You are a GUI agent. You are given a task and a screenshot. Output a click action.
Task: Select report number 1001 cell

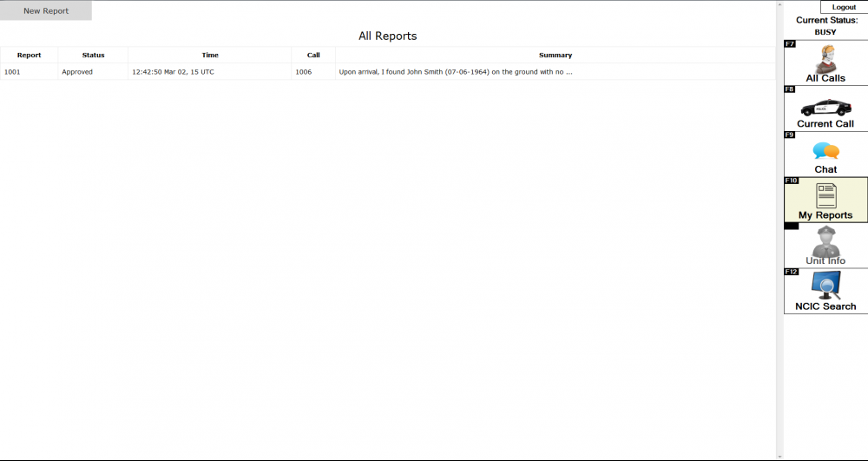tap(30, 72)
